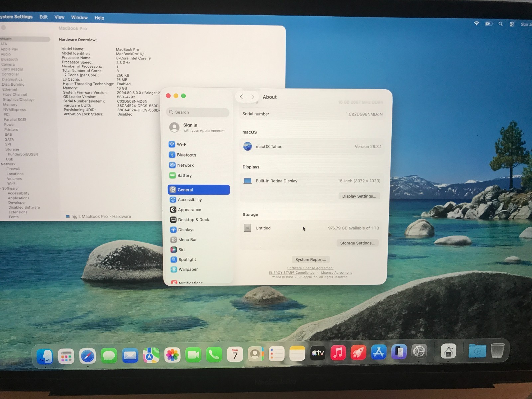The width and height of the screenshot is (532, 399).
Task: Select Bluetooth in Settings sidebar
Action: 199,155
